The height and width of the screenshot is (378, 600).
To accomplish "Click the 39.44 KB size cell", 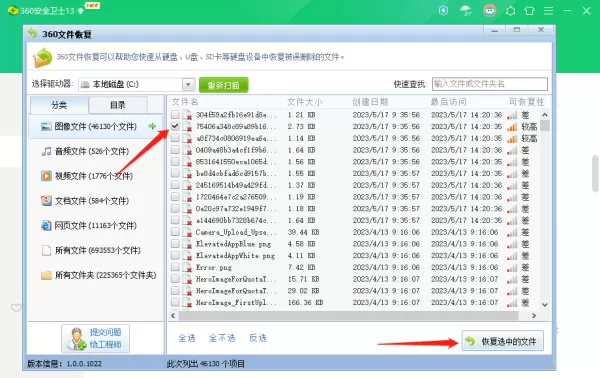I will coord(303,232).
